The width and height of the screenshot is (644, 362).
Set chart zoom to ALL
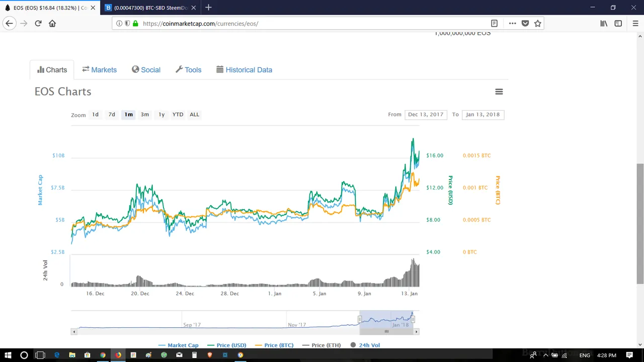coord(194,115)
